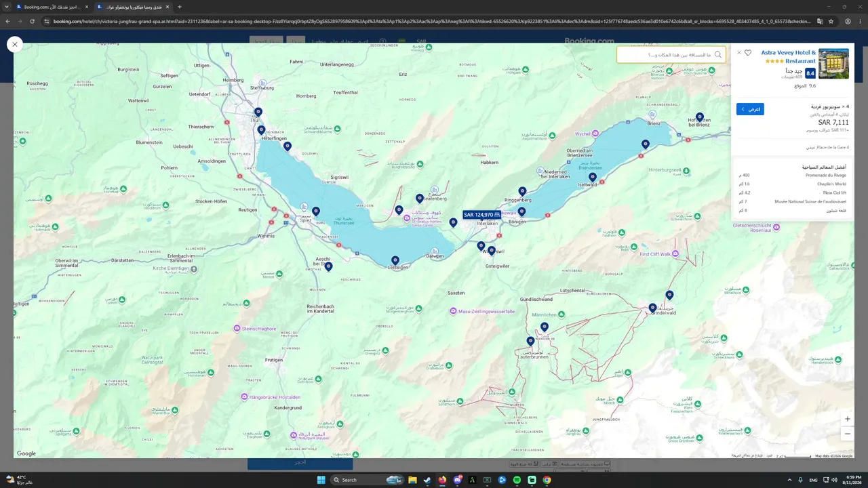
Task: Select the hotel pin at Ringgenberg
Action: [522, 192]
